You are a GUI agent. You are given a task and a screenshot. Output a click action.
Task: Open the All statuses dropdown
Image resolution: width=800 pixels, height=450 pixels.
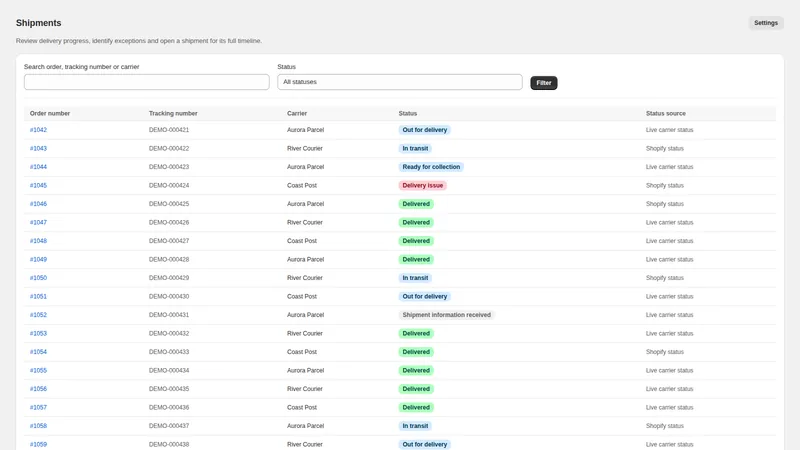pos(399,82)
